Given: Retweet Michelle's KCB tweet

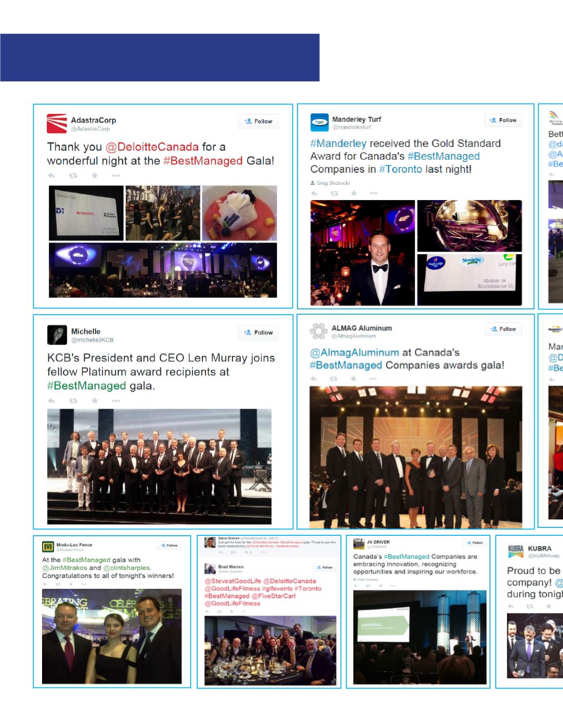Looking at the screenshot, I should (73, 401).
